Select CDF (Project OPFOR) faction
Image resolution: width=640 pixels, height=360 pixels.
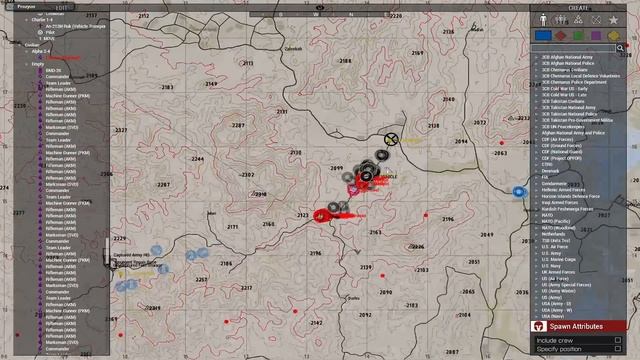click(x=562, y=158)
